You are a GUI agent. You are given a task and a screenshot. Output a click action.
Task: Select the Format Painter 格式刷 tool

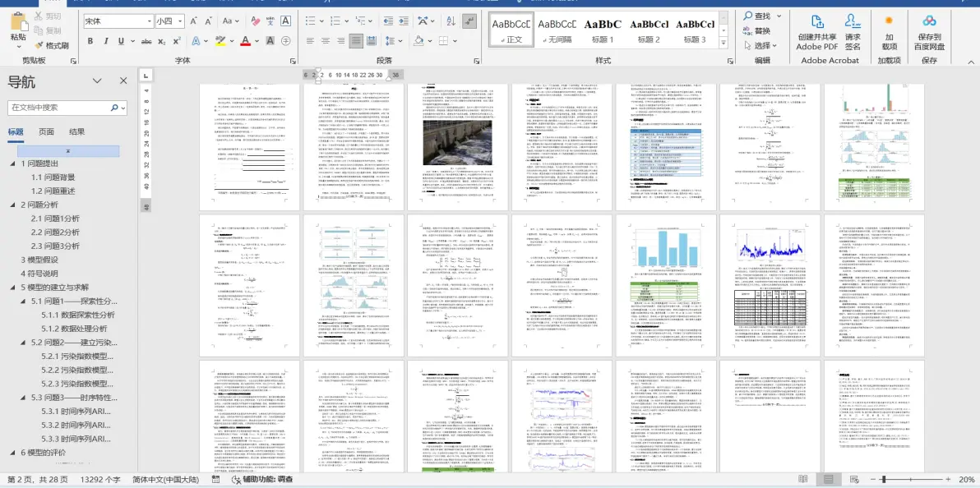point(52,46)
